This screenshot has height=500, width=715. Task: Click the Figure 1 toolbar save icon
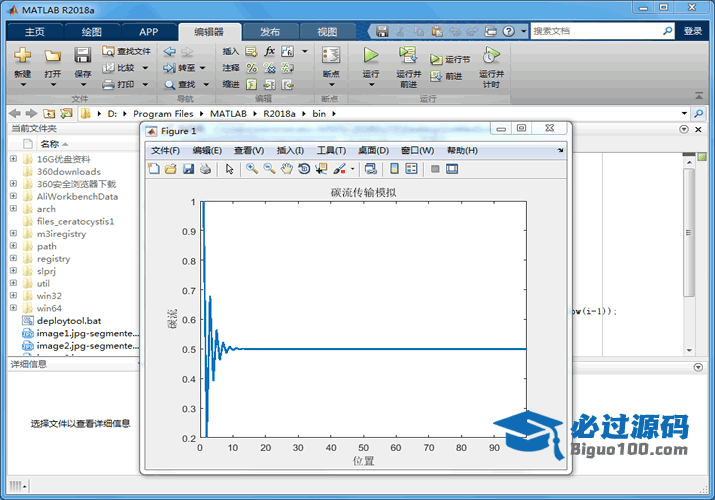188,169
